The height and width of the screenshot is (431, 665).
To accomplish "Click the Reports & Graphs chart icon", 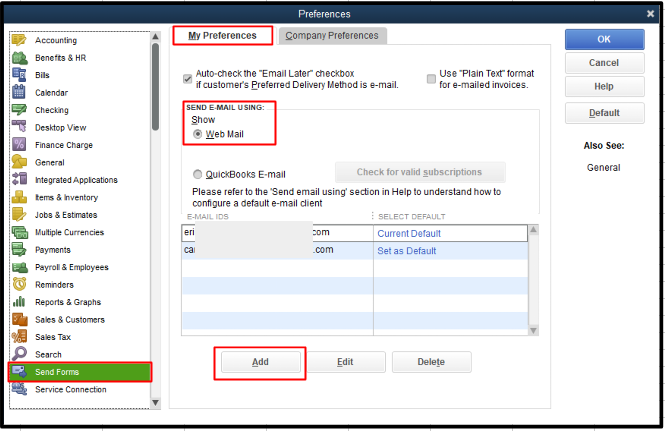I will click(19, 302).
